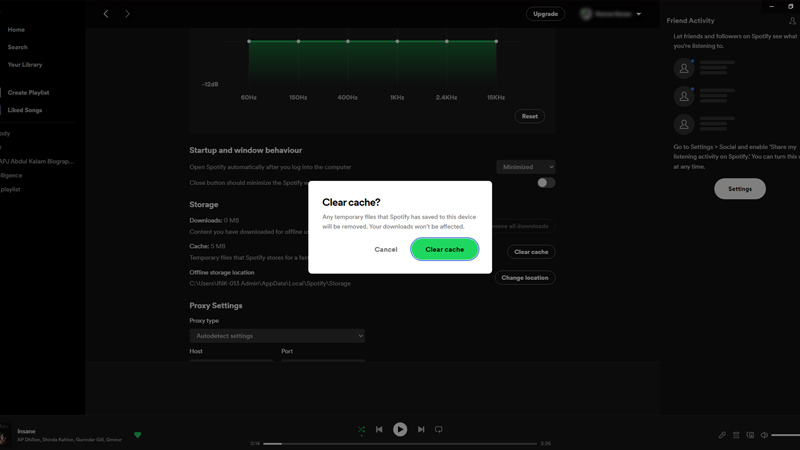The height and width of the screenshot is (450, 800).
Task: Select the 2.4KHz equalizer point
Action: (447, 41)
